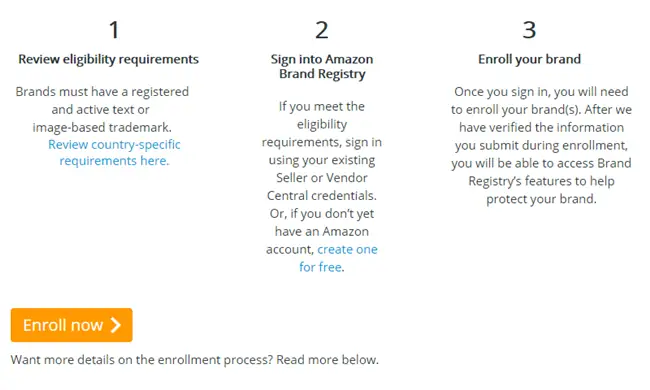Viewport: 650px width, 390px height.
Task: Click the protect your brand text line
Action: pos(541,199)
